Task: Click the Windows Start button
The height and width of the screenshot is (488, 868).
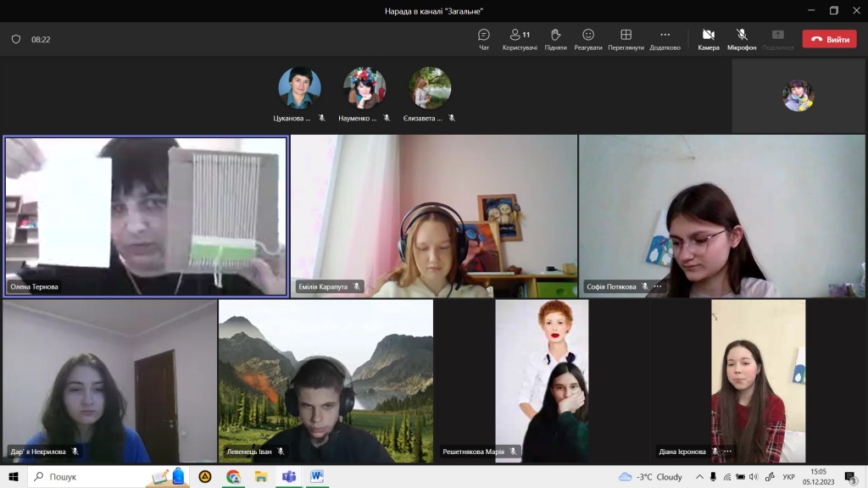Action: click(x=14, y=476)
